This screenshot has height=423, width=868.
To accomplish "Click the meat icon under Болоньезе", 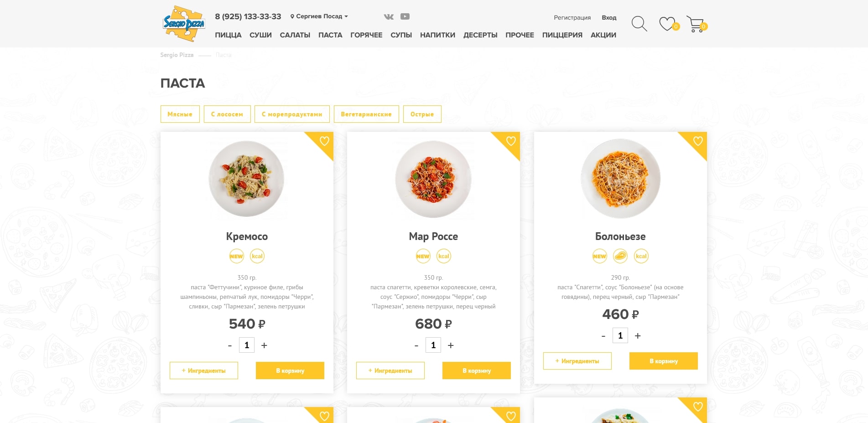I will point(620,256).
